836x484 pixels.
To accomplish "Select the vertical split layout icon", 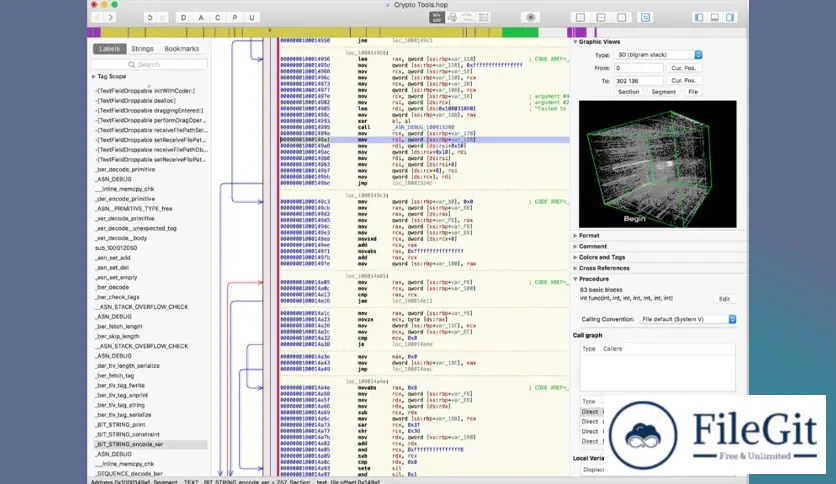I will click(581, 18).
